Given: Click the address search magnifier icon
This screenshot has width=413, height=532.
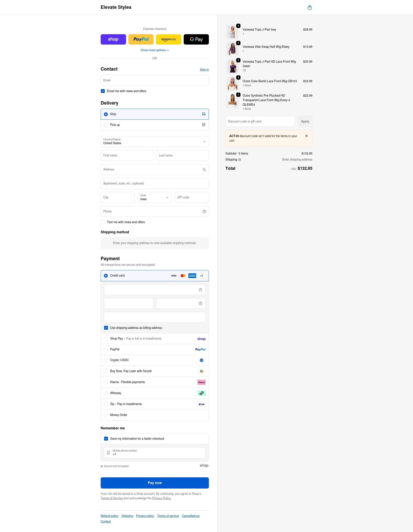Looking at the screenshot, I should (x=204, y=169).
